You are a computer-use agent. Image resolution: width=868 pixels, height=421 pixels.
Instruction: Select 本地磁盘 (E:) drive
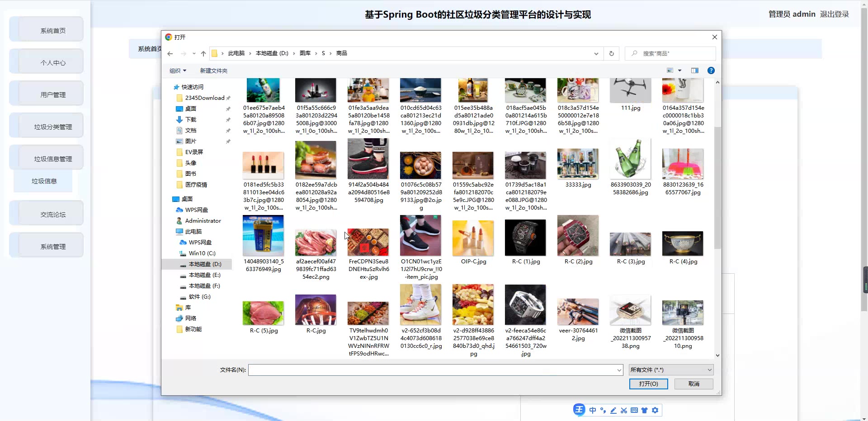point(204,275)
